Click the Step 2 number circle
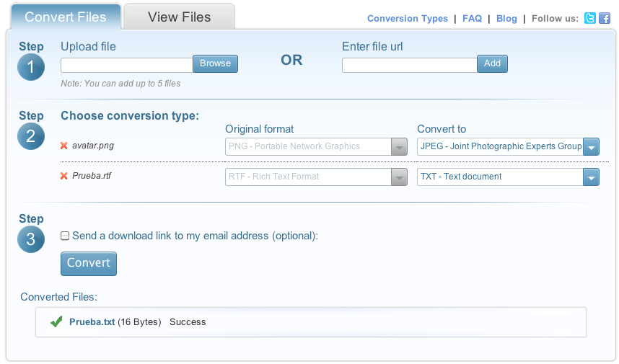This screenshot has height=364, width=619. click(31, 137)
